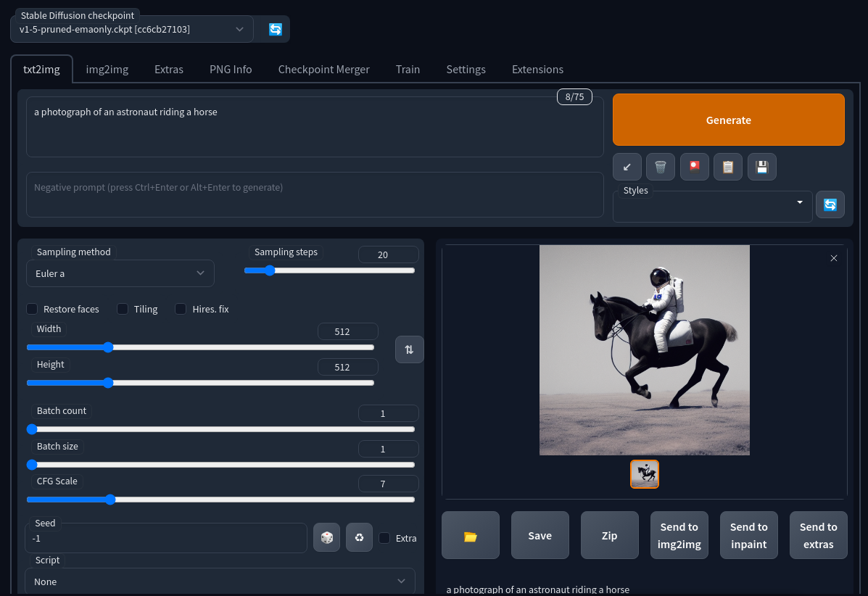
Task: Clear the prompt with the trash icon
Action: pyautogui.click(x=661, y=167)
